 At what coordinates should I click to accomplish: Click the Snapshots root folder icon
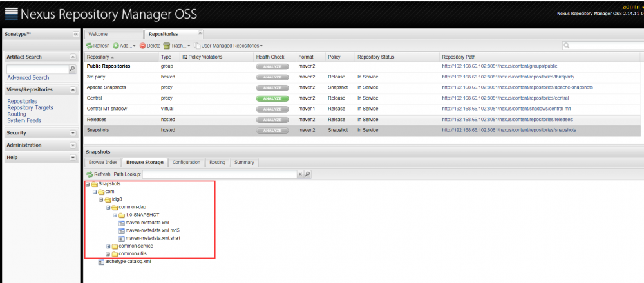94,184
